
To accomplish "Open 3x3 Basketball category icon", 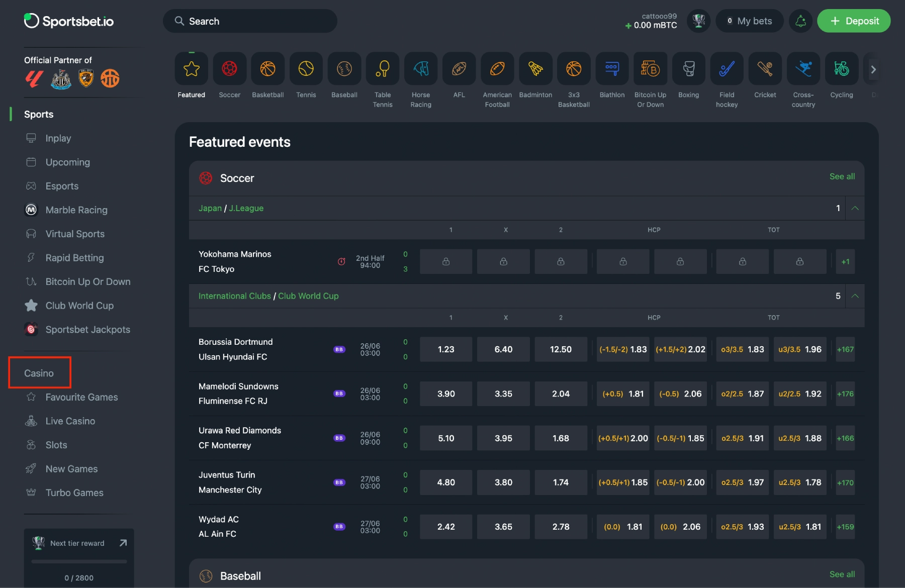I will [x=574, y=69].
